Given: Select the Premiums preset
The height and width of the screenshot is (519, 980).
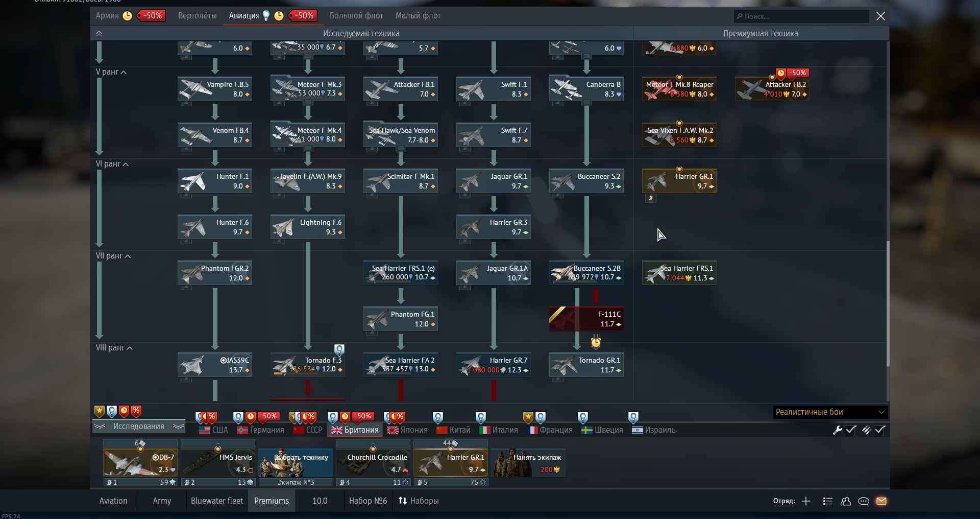Looking at the screenshot, I should pos(272,501).
